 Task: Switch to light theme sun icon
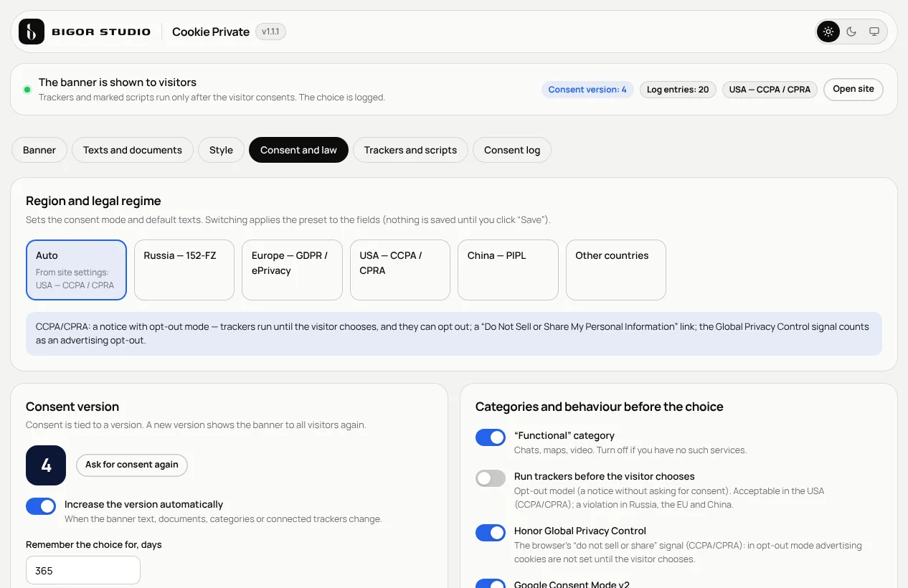click(828, 32)
